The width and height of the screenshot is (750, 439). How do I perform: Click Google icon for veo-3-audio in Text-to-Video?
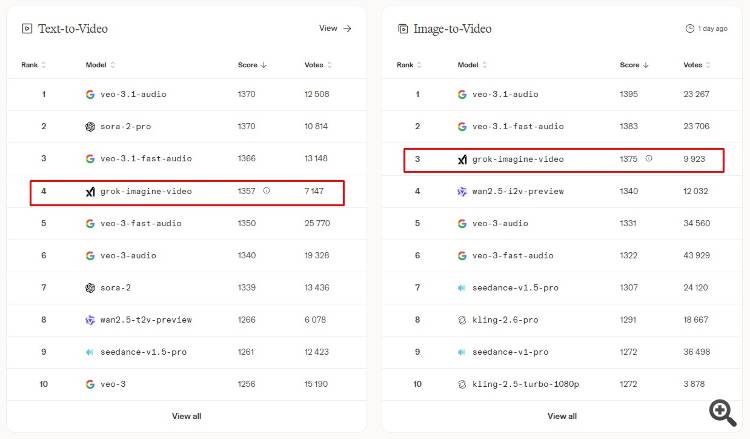(90, 256)
